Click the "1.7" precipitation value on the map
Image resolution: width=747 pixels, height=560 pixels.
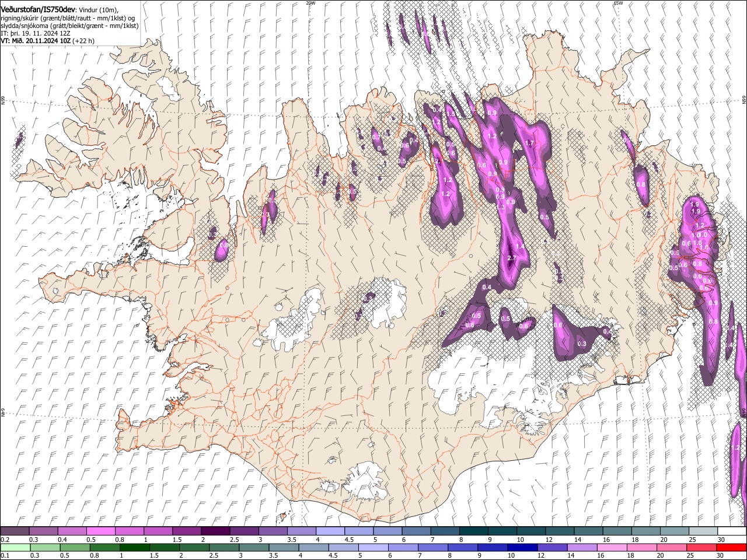(530, 143)
